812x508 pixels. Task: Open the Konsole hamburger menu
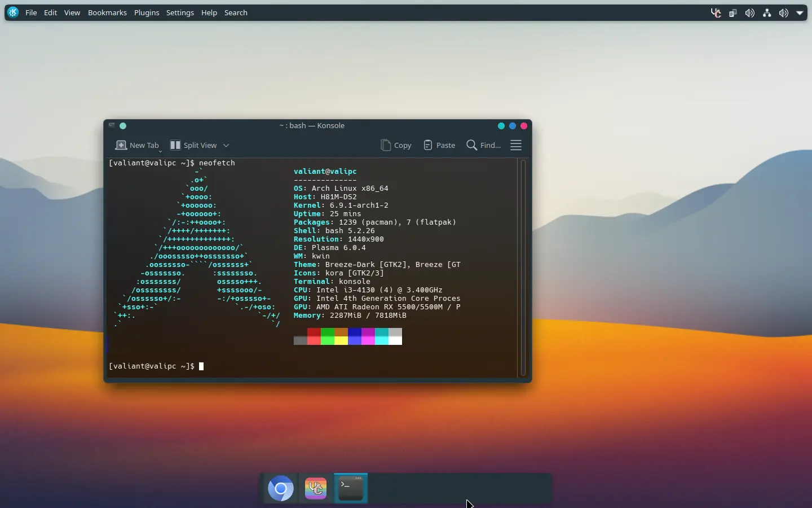pyautogui.click(x=516, y=145)
